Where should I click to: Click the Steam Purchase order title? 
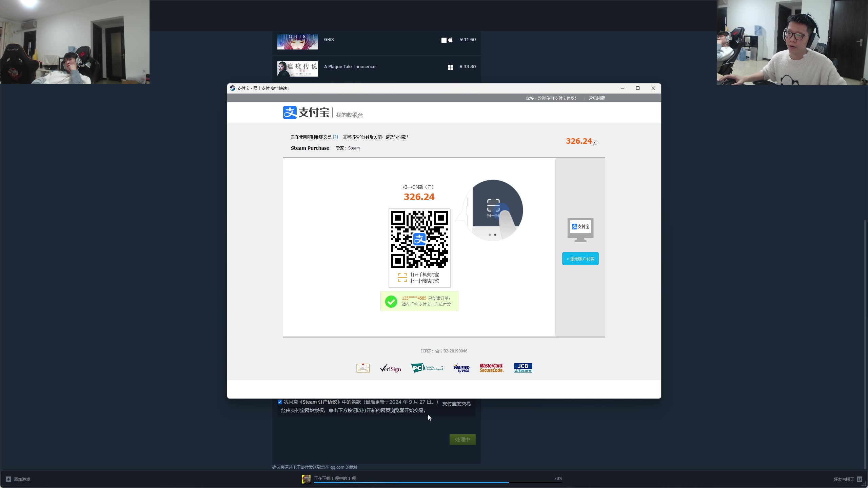[x=310, y=148]
